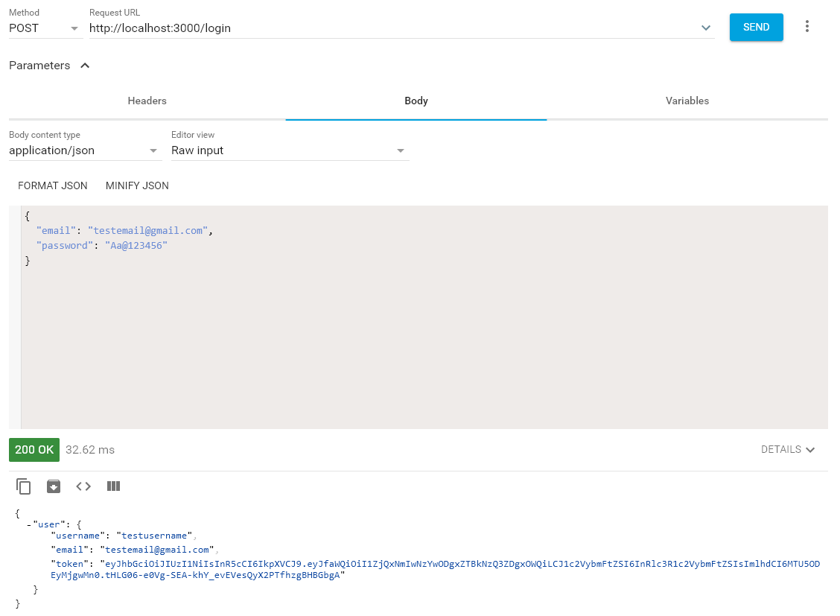Switch response view to raw/table mode
The height and width of the screenshot is (616, 840).
[x=112, y=486]
